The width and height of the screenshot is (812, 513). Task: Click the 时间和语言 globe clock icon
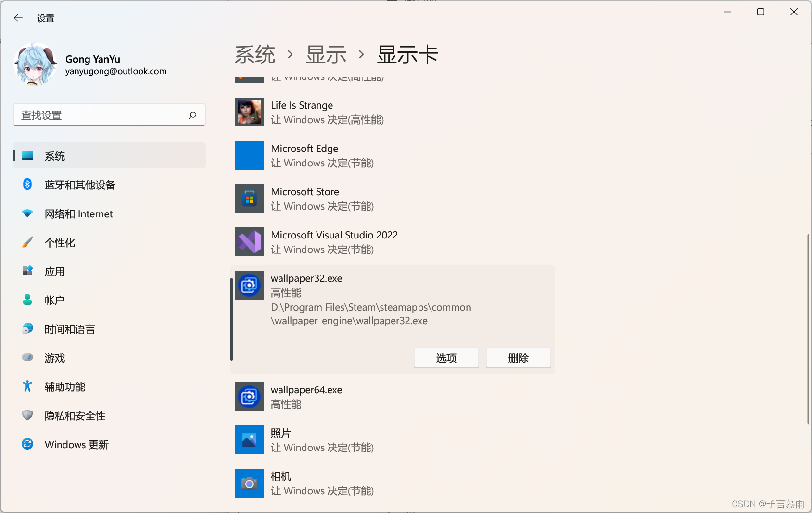(x=27, y=329)
